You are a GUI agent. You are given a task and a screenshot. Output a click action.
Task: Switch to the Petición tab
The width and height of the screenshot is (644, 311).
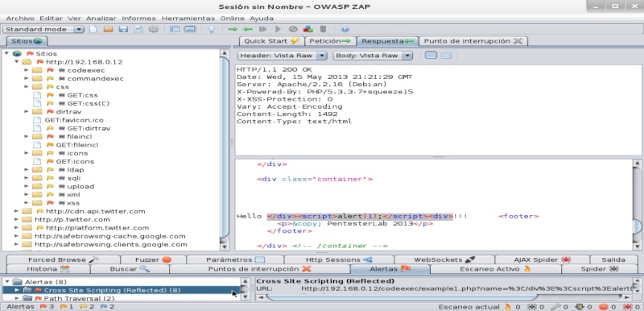(330, 41)
